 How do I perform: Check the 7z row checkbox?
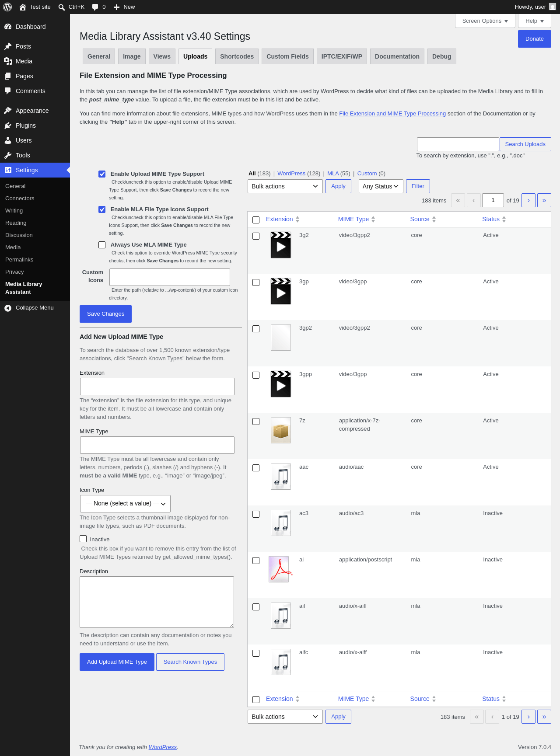[x=256, y=422]
